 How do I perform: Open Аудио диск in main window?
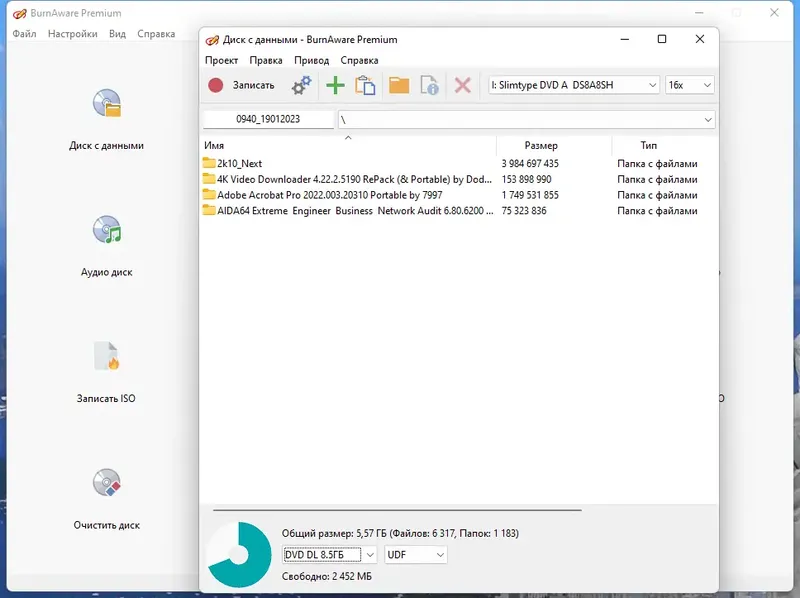pyautogui.click(x=107, y=246)
